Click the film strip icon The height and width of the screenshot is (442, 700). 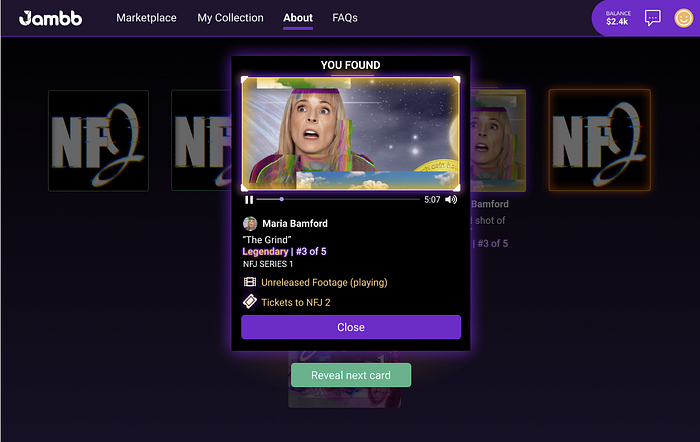[x=250, y=282]
